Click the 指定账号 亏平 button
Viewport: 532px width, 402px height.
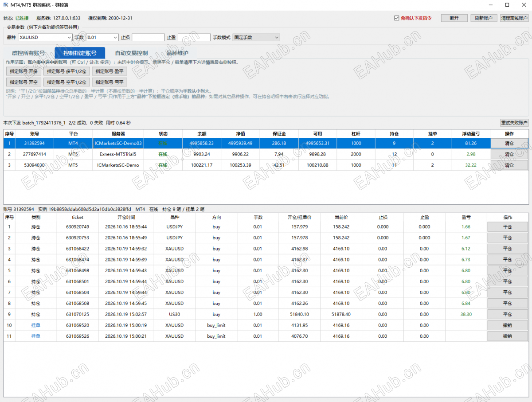(110, 82)
